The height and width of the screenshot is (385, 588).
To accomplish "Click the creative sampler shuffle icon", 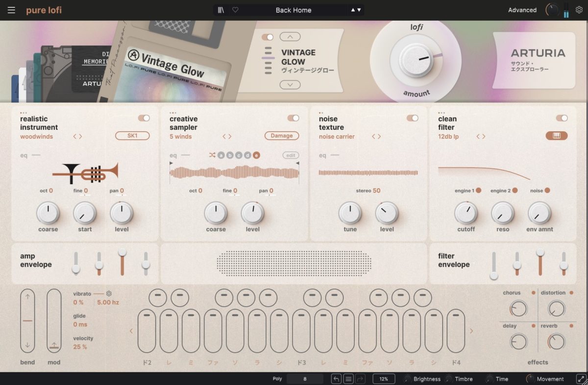I will click(212, 155).
